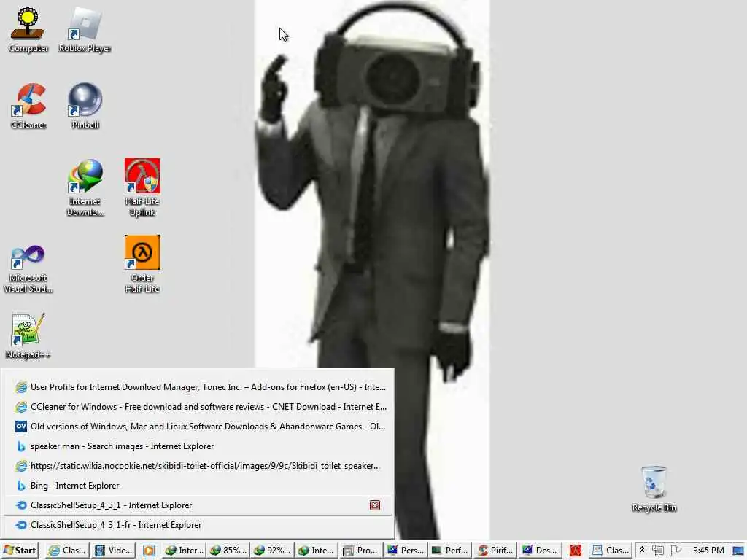The height and width of the screenshot is (560, 747).
Task: Click 85% download taskbar button
Action: coord(228,551)
